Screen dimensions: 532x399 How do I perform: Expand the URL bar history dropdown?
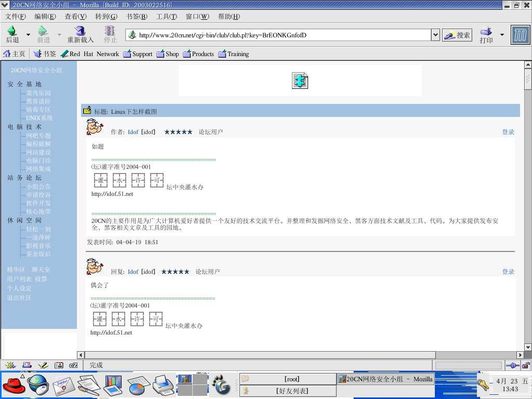pos(436,35)
